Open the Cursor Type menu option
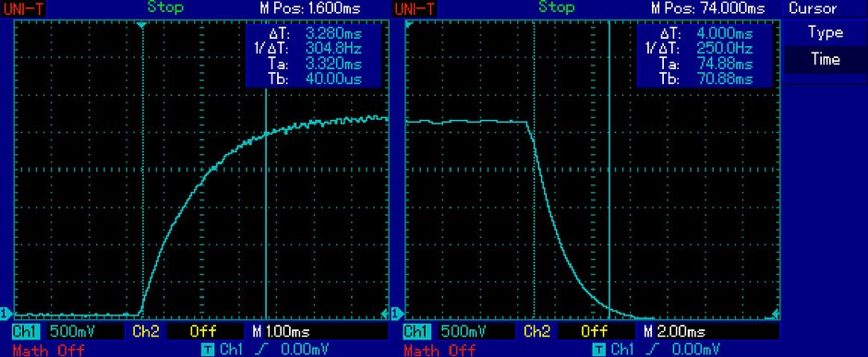 (x=825, y=32)
